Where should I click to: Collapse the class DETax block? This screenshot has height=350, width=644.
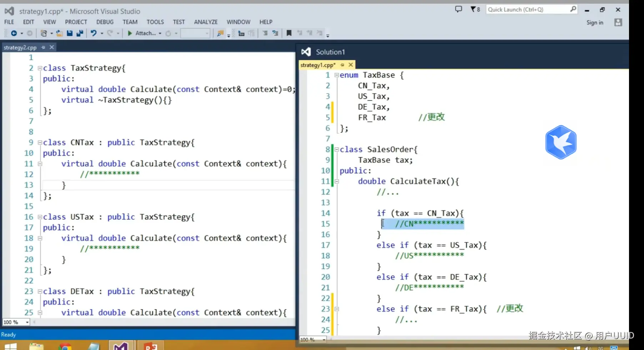(x=40, y=291)
